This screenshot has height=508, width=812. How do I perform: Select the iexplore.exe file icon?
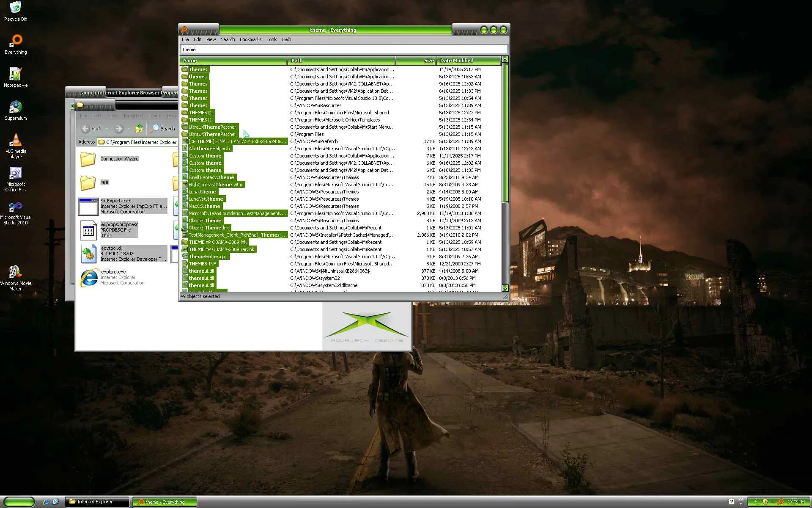point(89,278)
